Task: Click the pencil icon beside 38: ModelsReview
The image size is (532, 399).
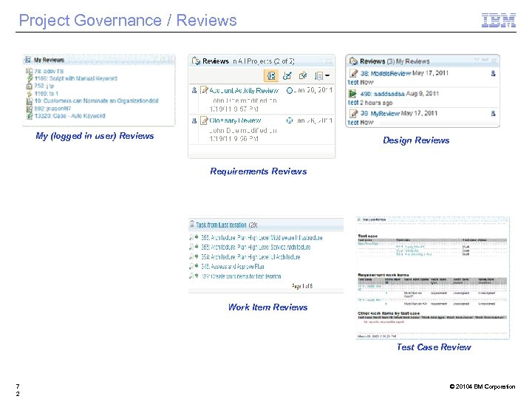Action: pyautogui.click(x=353, y=73)
